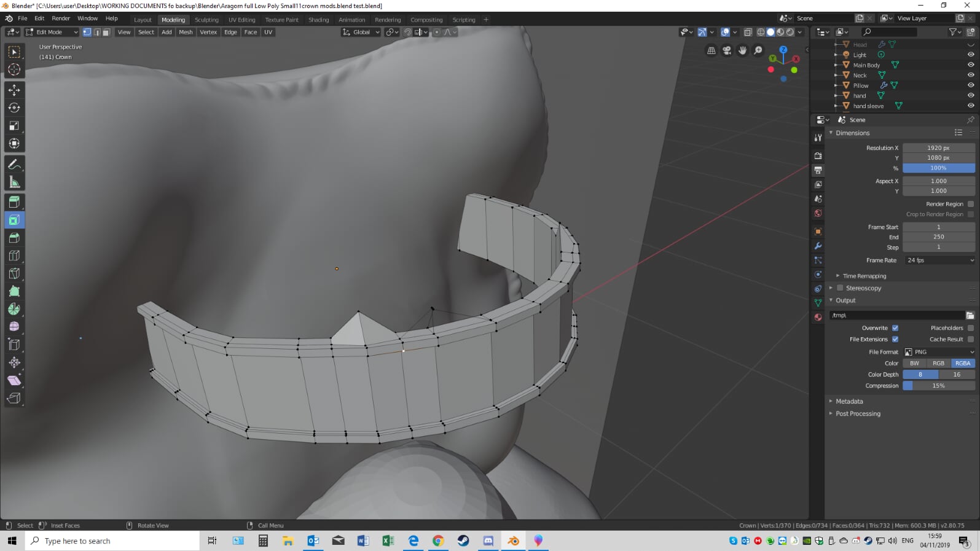Enable the Placeholders checkbox
The height and width of the screenshot is (551, 980).
[x=971, y=328]
